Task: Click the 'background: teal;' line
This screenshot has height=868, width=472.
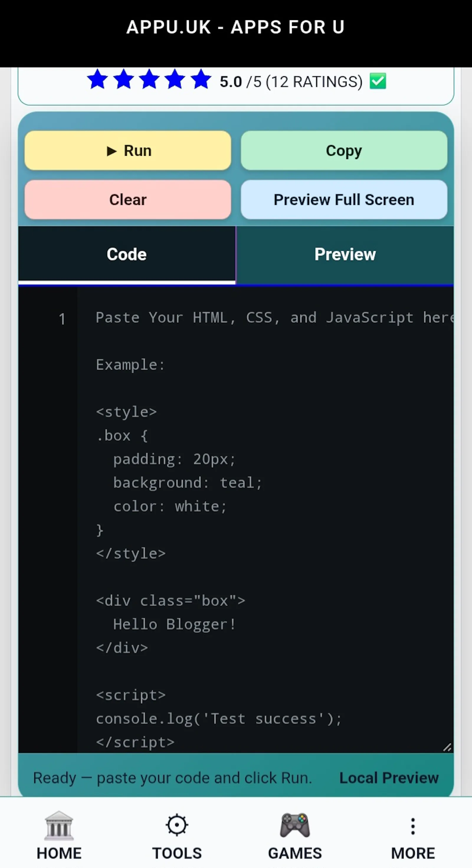Action: click(188, 482)
